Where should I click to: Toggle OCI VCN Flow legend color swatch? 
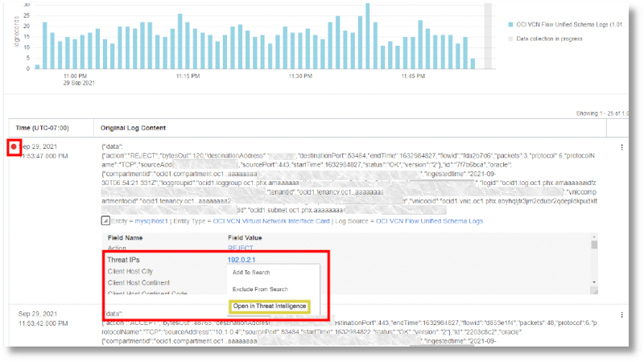coord(510,25)
